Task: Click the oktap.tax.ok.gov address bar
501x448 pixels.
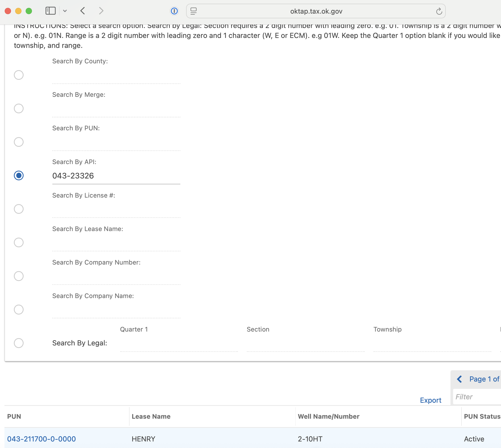Action: pos(316,11)
